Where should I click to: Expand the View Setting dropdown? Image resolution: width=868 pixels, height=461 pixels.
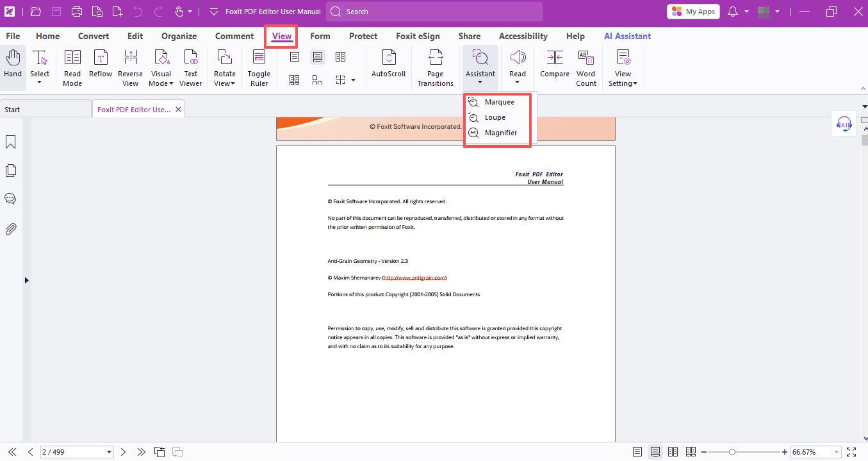[635, 83]
